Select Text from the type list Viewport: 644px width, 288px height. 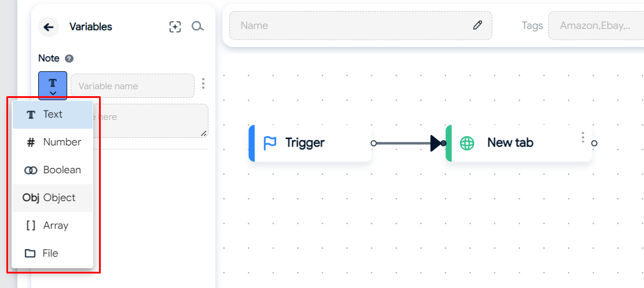click(53, 115)
